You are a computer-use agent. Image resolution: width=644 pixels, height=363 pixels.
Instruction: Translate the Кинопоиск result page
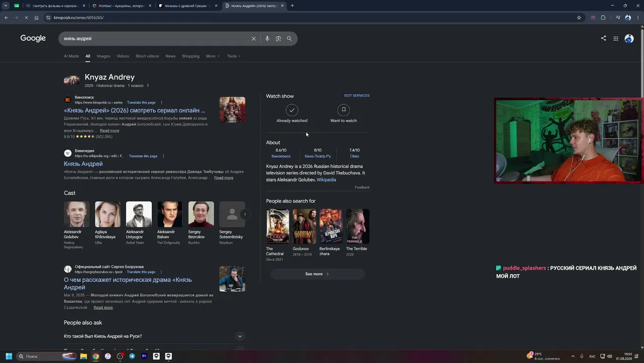click(x=141, y=102)
